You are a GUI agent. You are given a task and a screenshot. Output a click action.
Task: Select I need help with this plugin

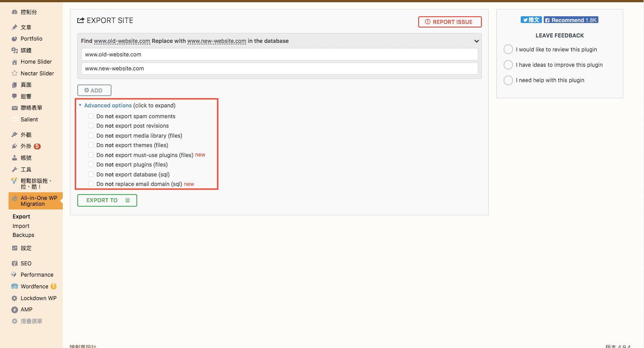click(508, 80)
